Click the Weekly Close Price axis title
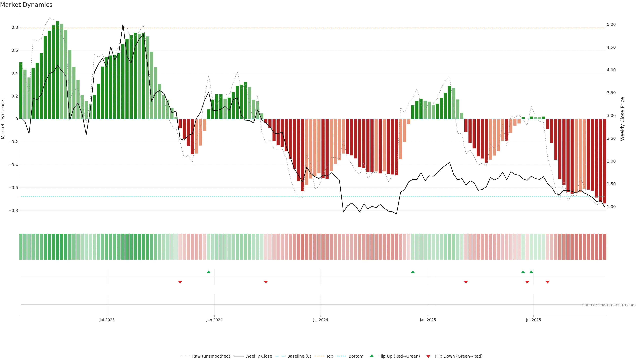 622,119
